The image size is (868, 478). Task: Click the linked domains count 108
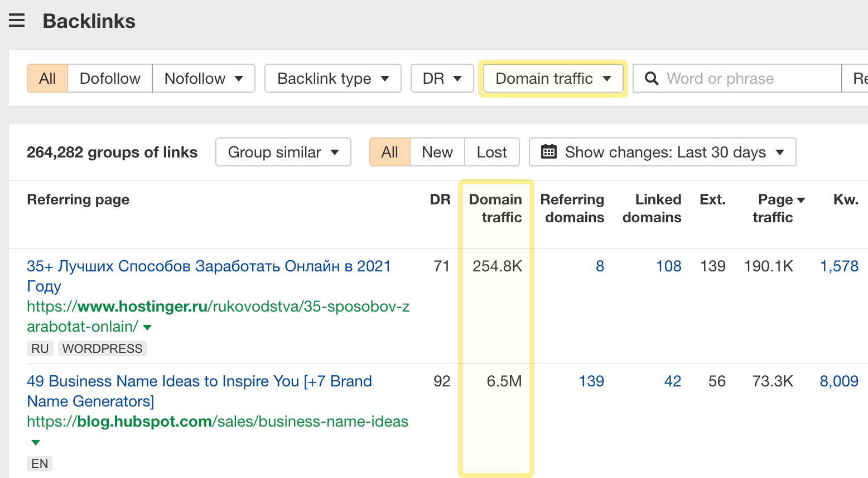coord(668,266)
